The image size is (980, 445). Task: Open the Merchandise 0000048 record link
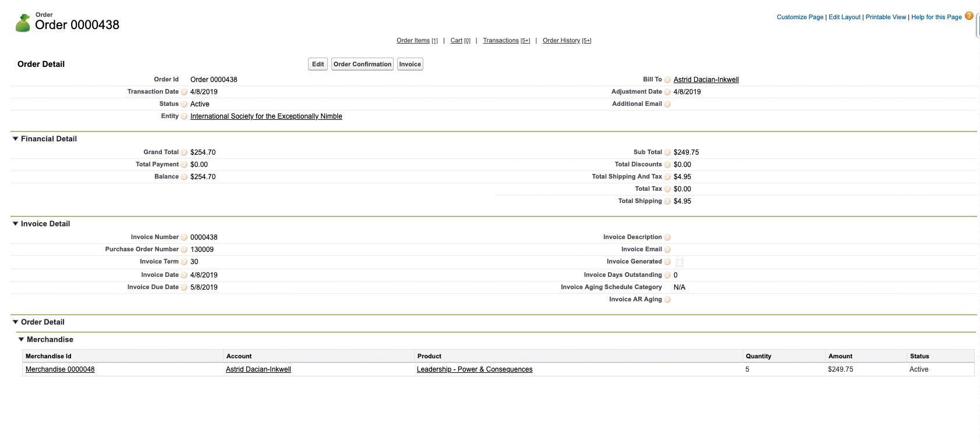[60, 369]
